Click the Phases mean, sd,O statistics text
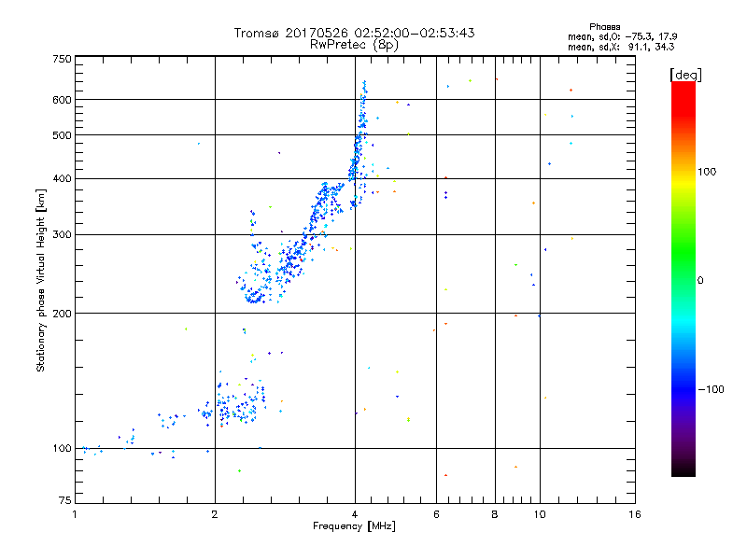 [622, 32]
